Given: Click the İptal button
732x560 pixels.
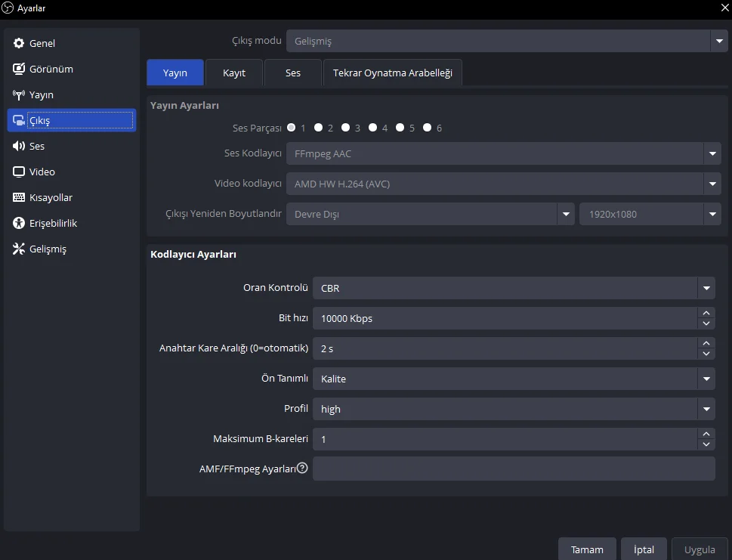Looking at the screenshot, I should [x=644, y=549].
